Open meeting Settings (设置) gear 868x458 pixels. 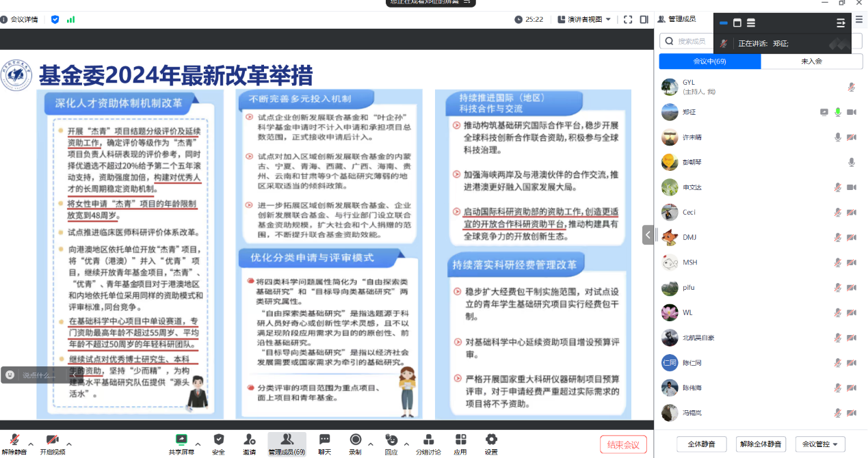(490, 440)
